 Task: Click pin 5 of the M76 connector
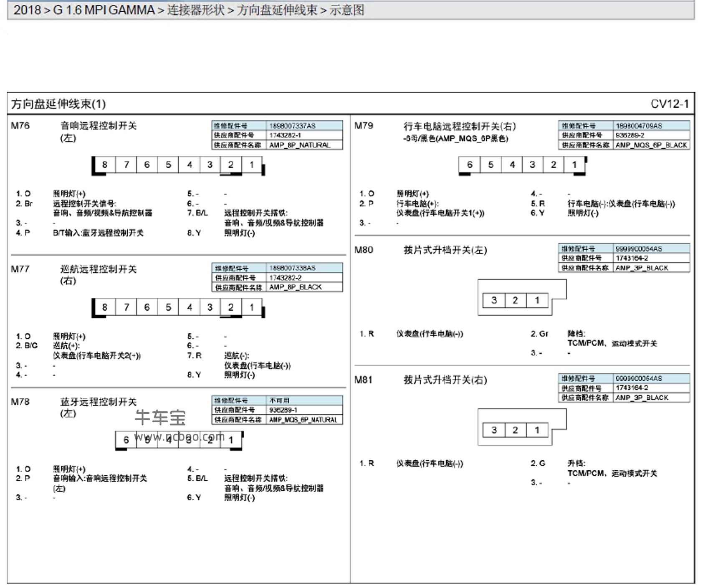pyautogui.click(x=168, y=165)
